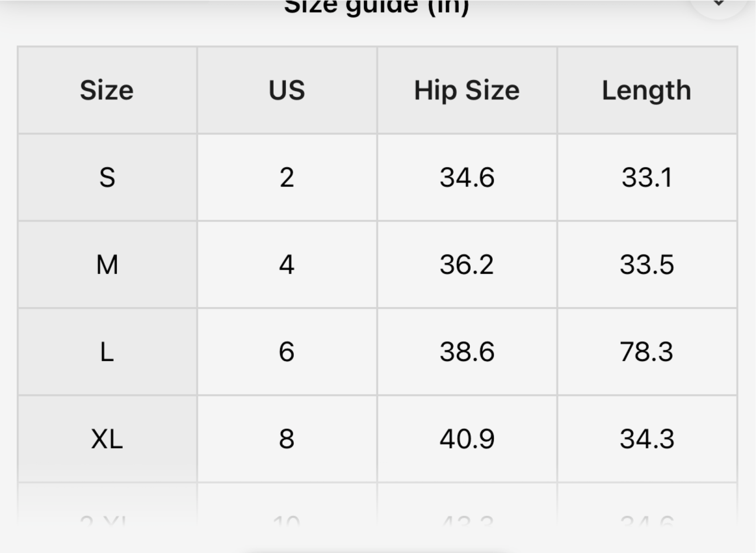Click the 78.3 length value
This screenshot has width=756, height=553.
coord(646,352)
